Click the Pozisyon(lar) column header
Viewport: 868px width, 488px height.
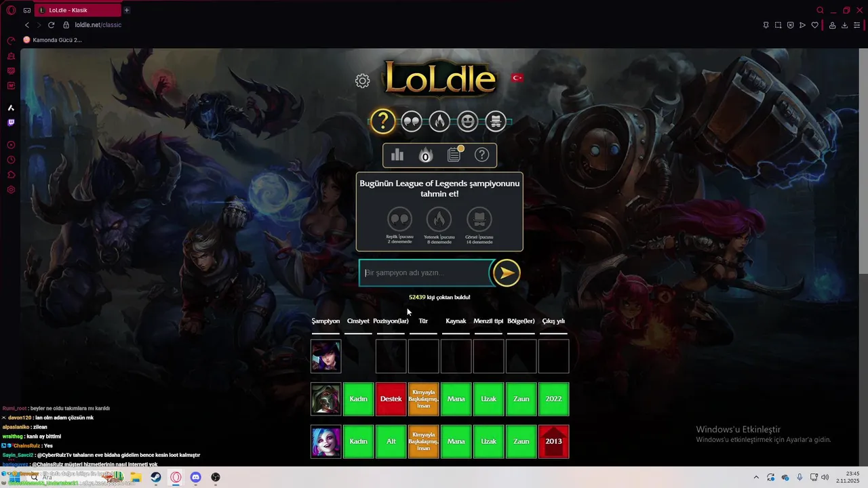[391, 321]
